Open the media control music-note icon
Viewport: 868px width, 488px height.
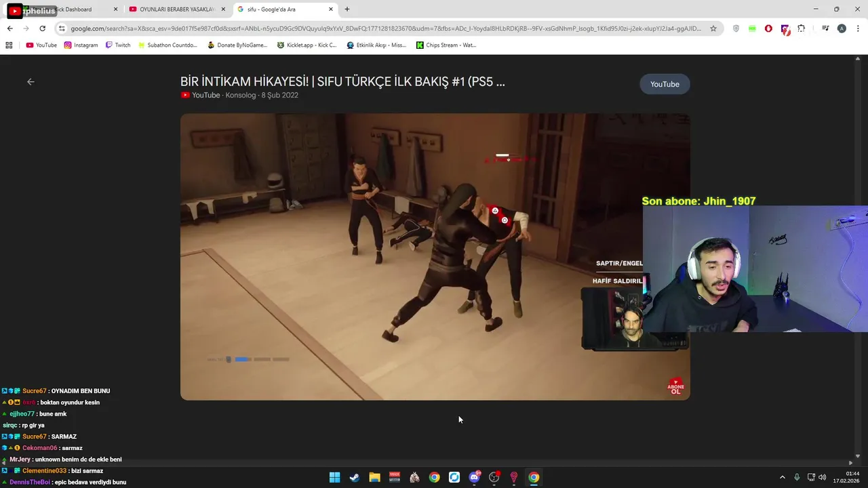[x=825, y=28]
